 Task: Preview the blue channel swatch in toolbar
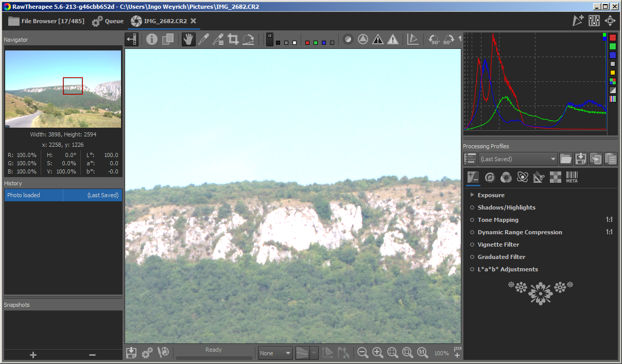[x=324, y=43]
